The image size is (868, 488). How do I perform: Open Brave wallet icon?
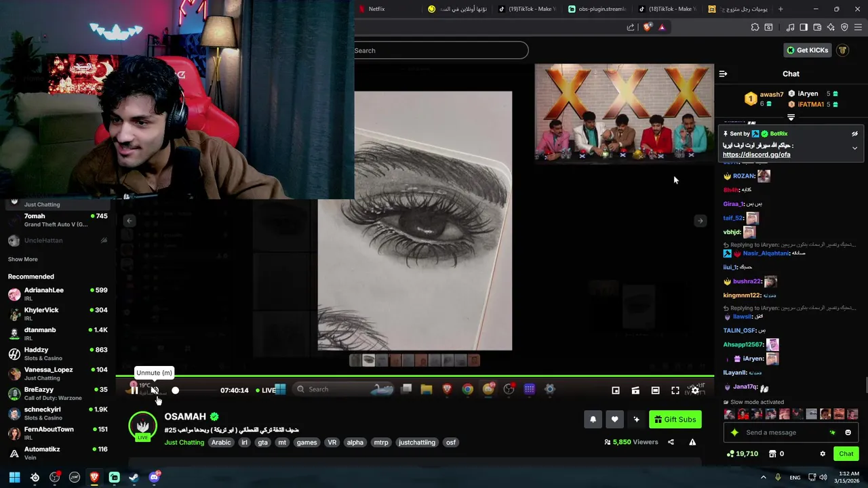pyautogui.click(x=817, y=27)
